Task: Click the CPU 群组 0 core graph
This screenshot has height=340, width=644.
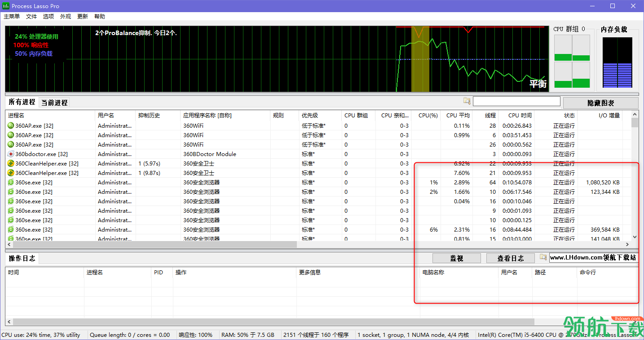Action: coord(572,61)
